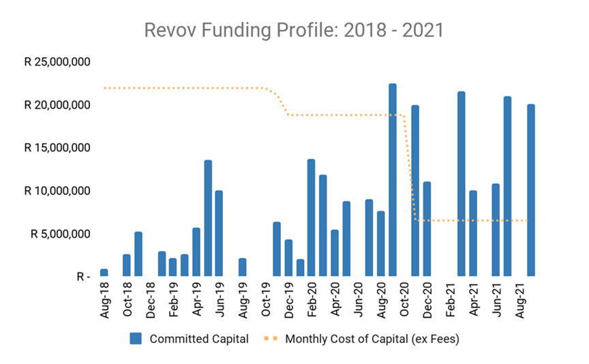Click the Aug-20 x-axis label
The image size is (589, 364).
381,300
